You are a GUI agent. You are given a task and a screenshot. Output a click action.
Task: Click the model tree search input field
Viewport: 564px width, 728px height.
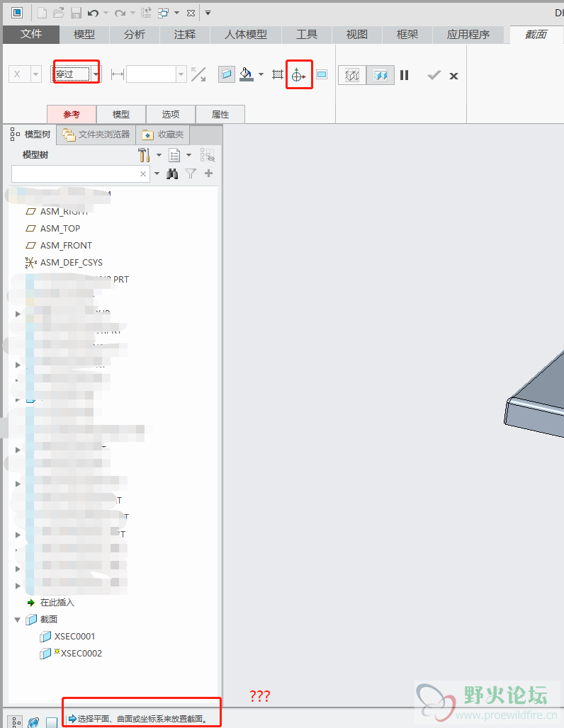tap(75, 174)
